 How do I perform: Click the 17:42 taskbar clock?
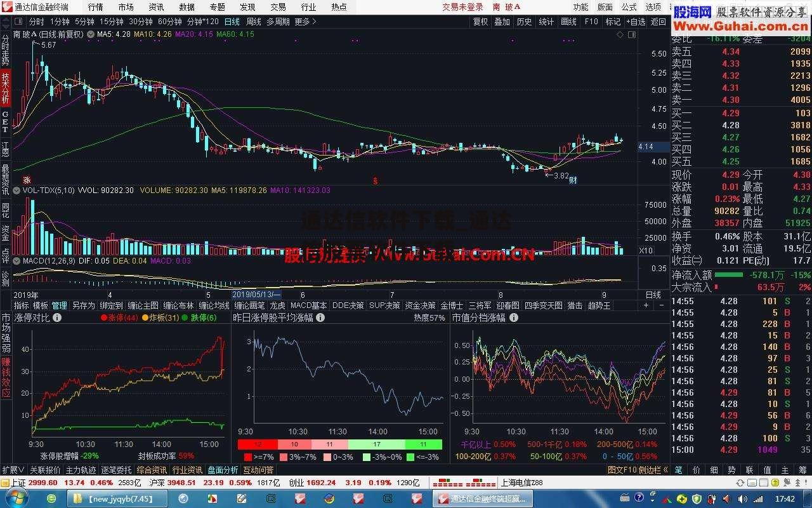pyautogui.click(x=785, y=499)
